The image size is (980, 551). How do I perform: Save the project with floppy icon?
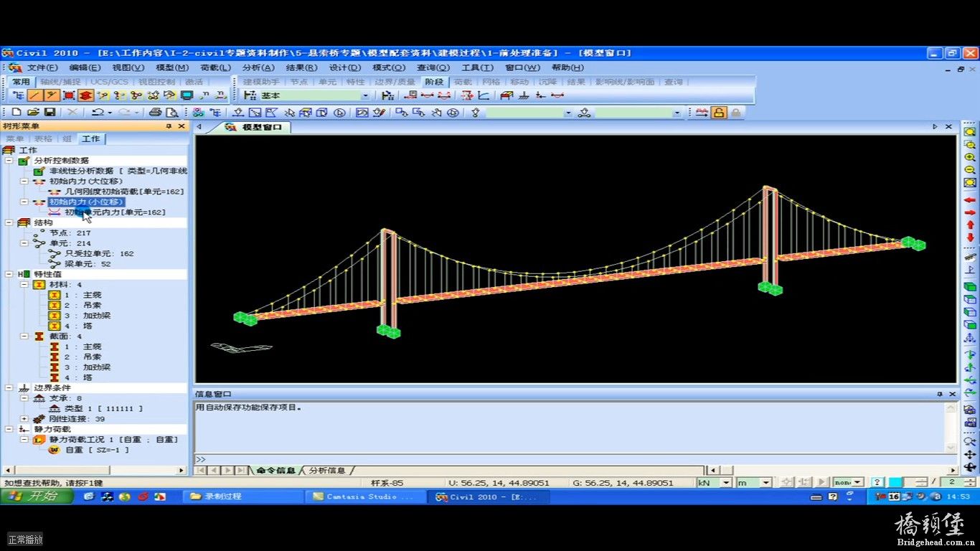point(50,113)
